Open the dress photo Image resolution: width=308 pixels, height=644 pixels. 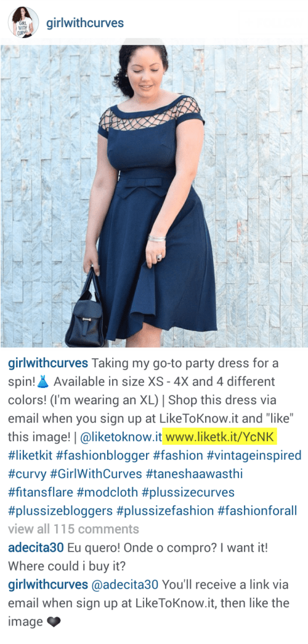[x=154, y=196]
